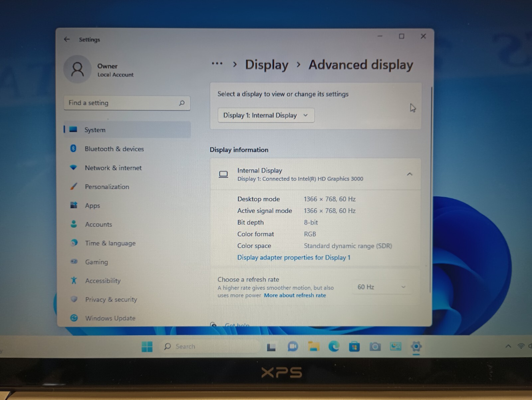Click the System monitor icon in sidebar

click(73, 130)
